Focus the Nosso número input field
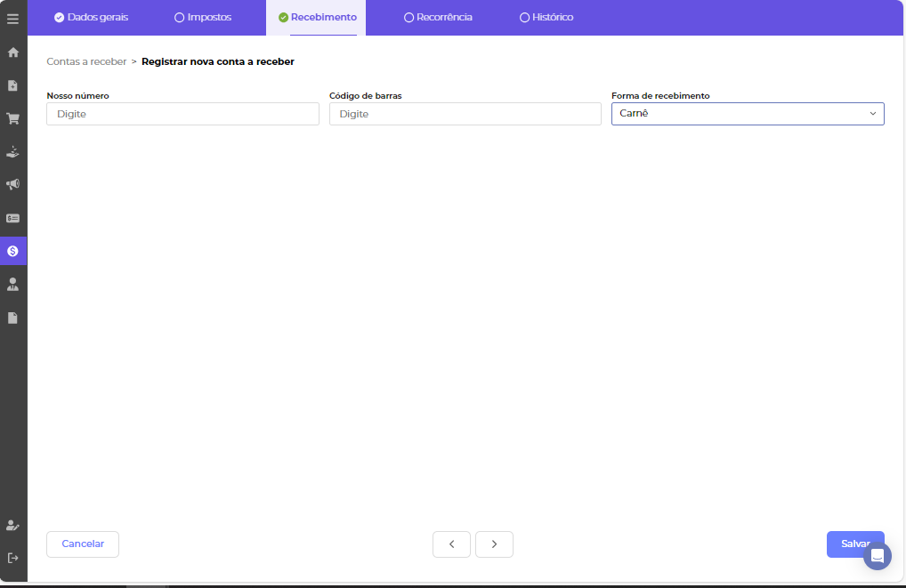The image size is (906, 588). [182, 114]
